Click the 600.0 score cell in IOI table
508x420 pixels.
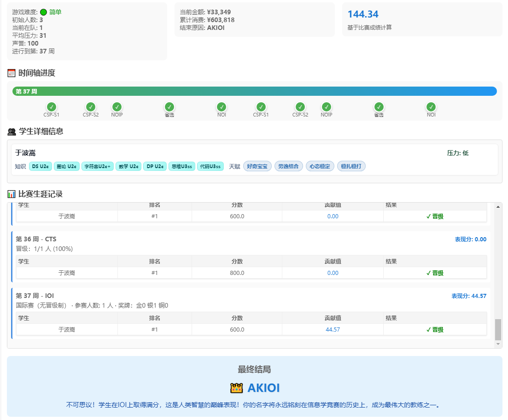[237, 330]
